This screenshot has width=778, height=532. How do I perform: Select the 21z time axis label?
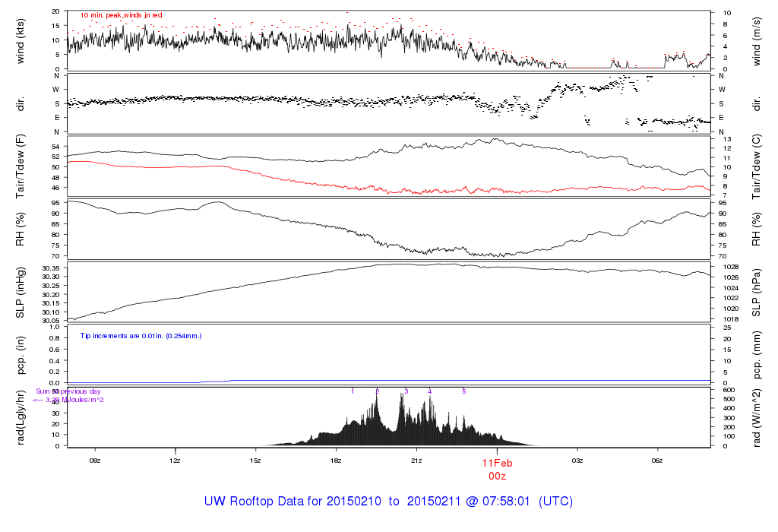click(416, 461)
